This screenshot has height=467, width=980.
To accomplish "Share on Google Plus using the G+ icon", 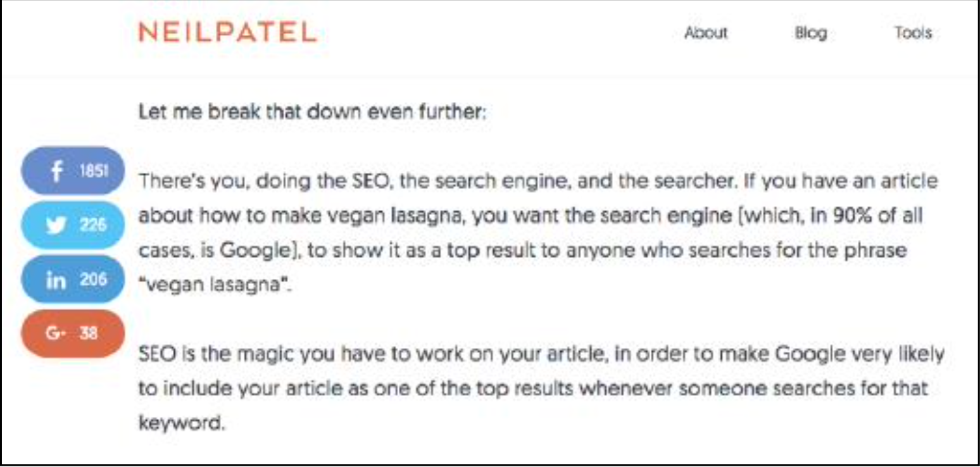I will 56,333.
